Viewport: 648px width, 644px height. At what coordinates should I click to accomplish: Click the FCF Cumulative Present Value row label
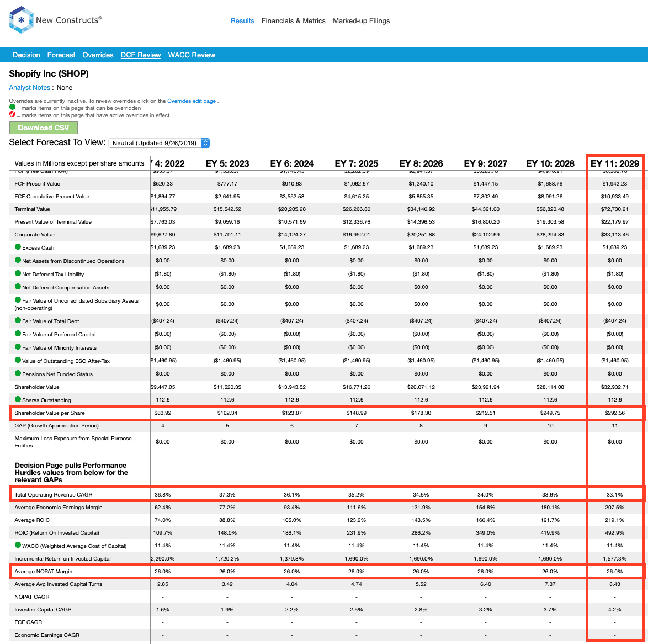(x=52, y=197)
